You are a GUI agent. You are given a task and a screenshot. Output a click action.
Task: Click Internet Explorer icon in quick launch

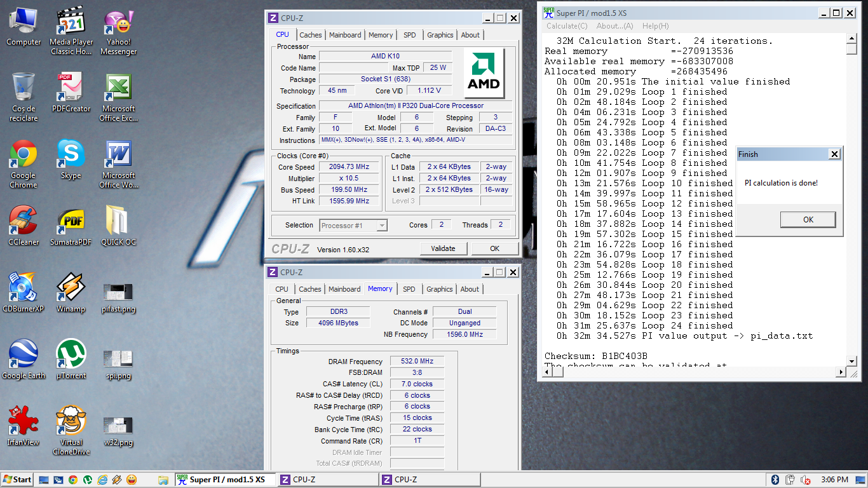(102, 480)
